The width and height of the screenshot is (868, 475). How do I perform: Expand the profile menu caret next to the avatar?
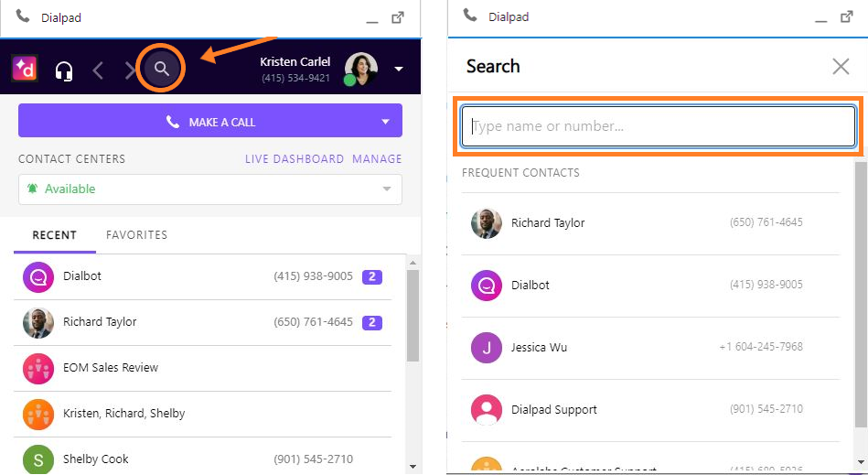399,70
